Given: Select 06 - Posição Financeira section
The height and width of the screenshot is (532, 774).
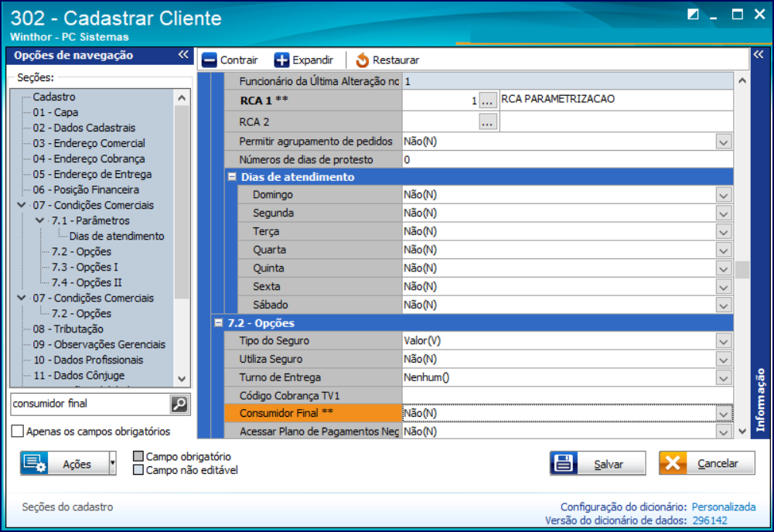Looking at the screenshot, I should coord(86,190).
